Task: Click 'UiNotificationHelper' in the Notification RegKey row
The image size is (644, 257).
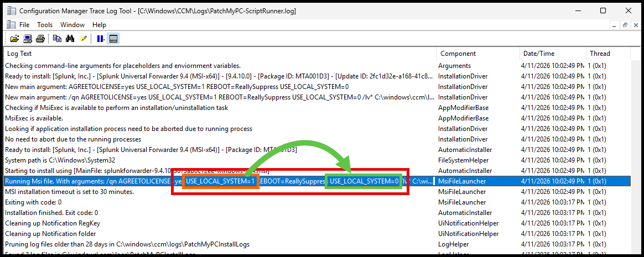Action: 468,223
